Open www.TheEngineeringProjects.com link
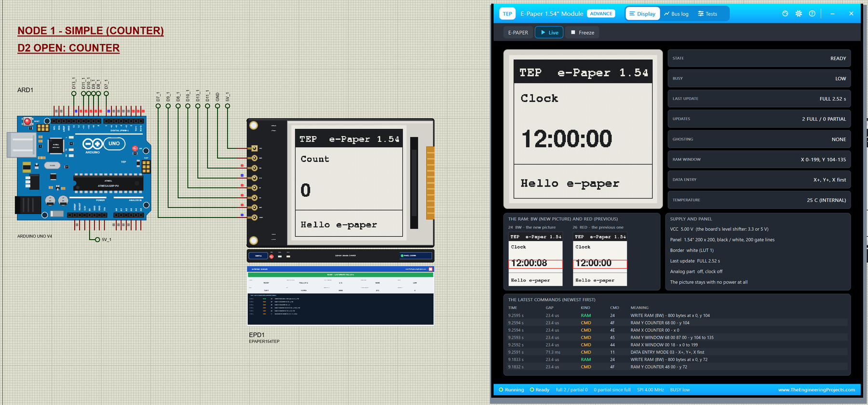 [816, 390]
